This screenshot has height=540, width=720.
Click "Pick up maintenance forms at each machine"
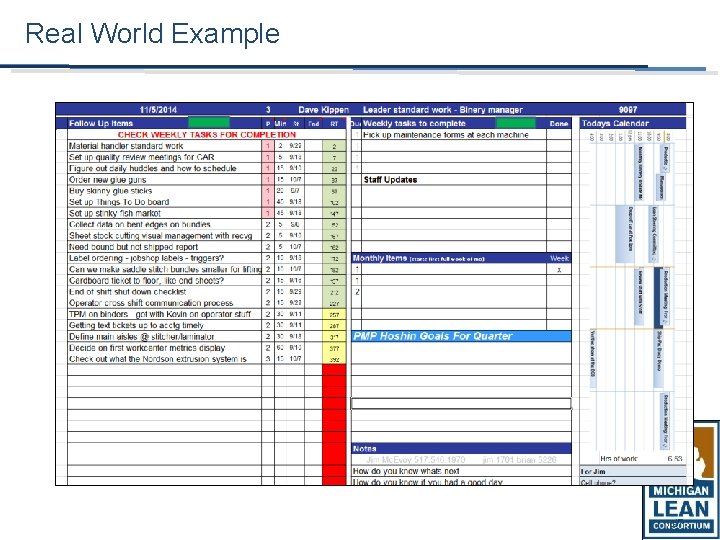[x=446, y=135]
